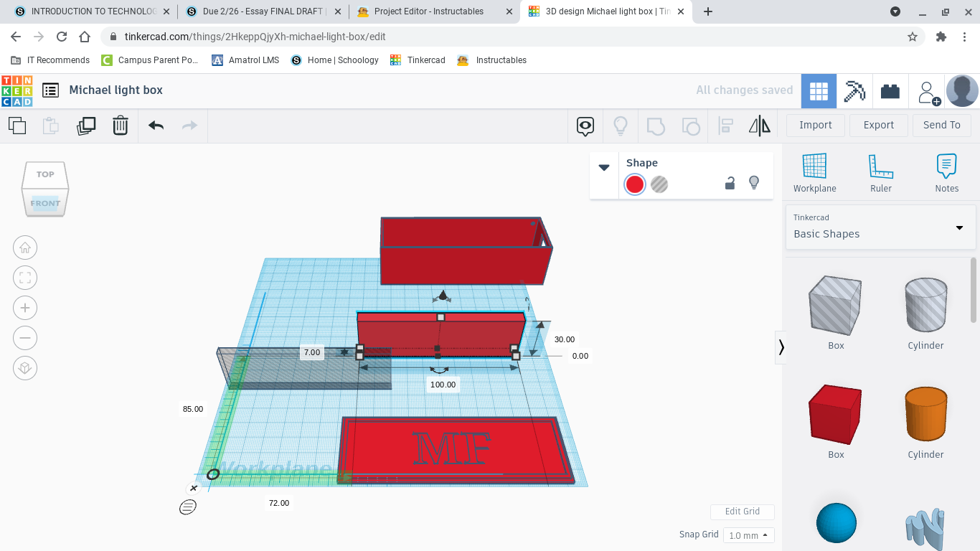Group the selected shapes
The height and width of the screenshot is (551, 980).
click(x=656, y=126)
